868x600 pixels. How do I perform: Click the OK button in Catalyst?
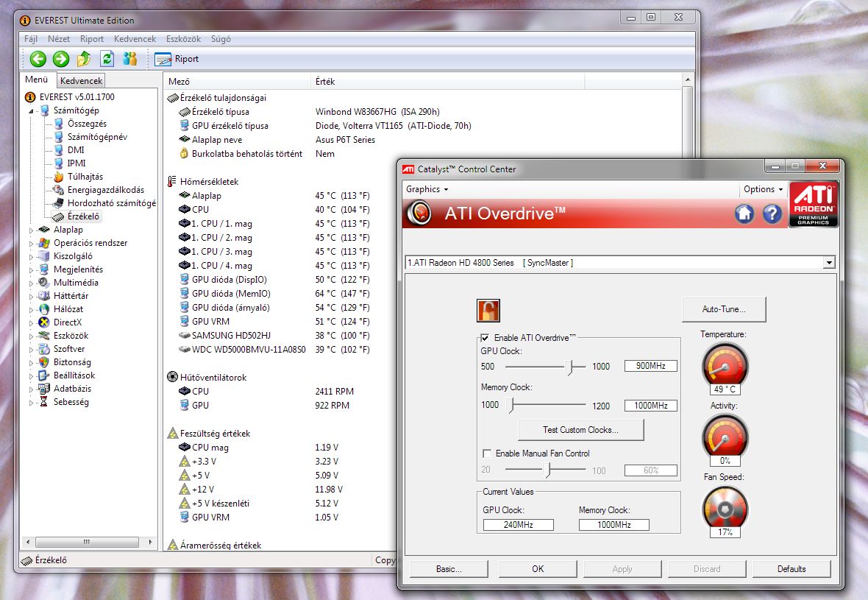[x=538, y=569]
